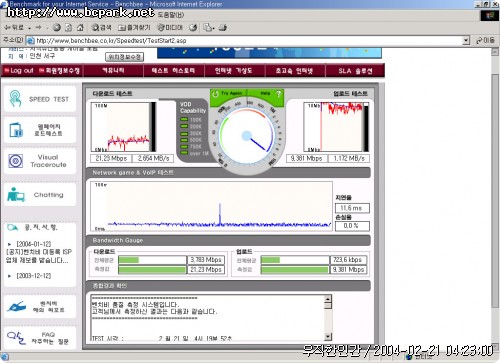The height and width of the screenshot is (363, 500).
Task: Click the FAQ Q&A icon
Action: pos(16,338)
